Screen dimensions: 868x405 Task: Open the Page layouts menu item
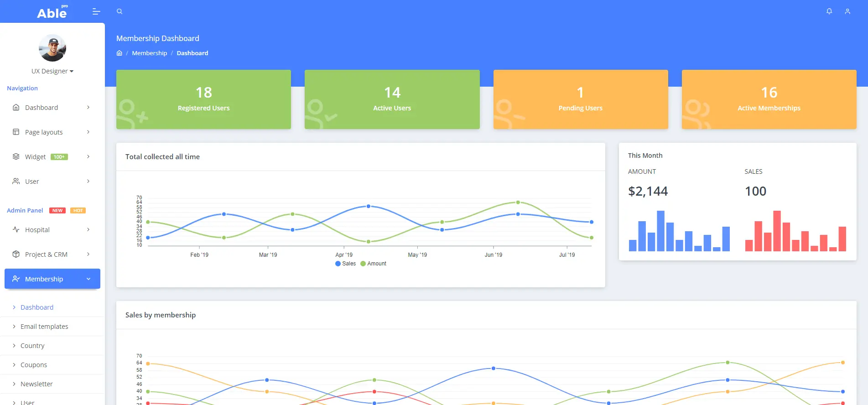52,132
